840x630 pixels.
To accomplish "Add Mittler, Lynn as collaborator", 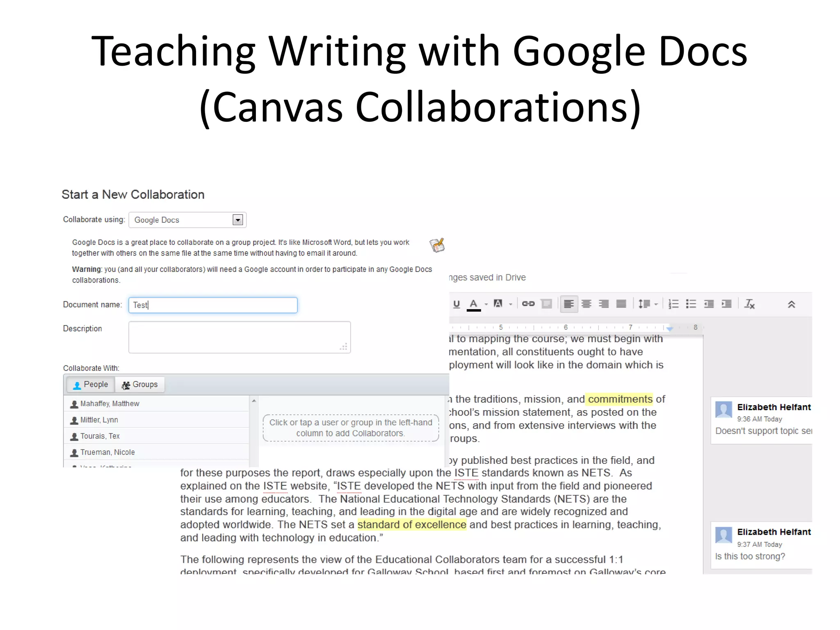I will [x=157, y=420].
